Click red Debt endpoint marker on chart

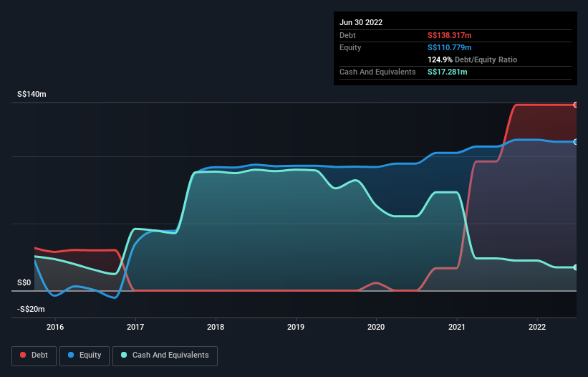(x=576, y=105)
